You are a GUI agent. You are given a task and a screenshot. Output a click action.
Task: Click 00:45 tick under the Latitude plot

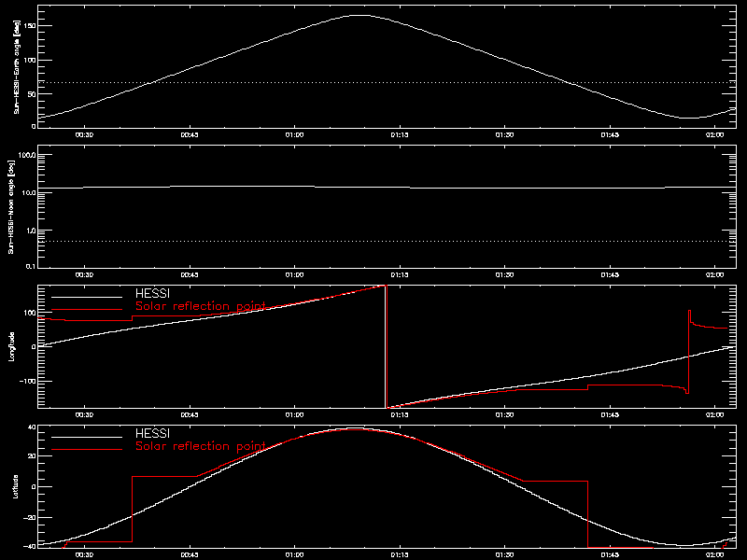click(190, 554)
